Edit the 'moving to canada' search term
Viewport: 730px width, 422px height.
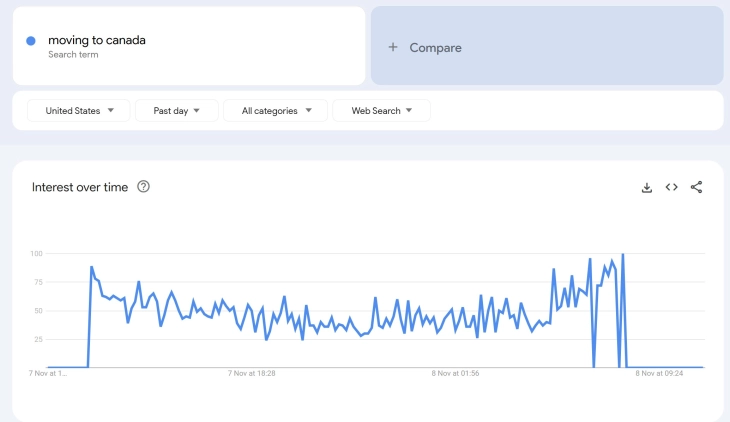tap(97, 40)
